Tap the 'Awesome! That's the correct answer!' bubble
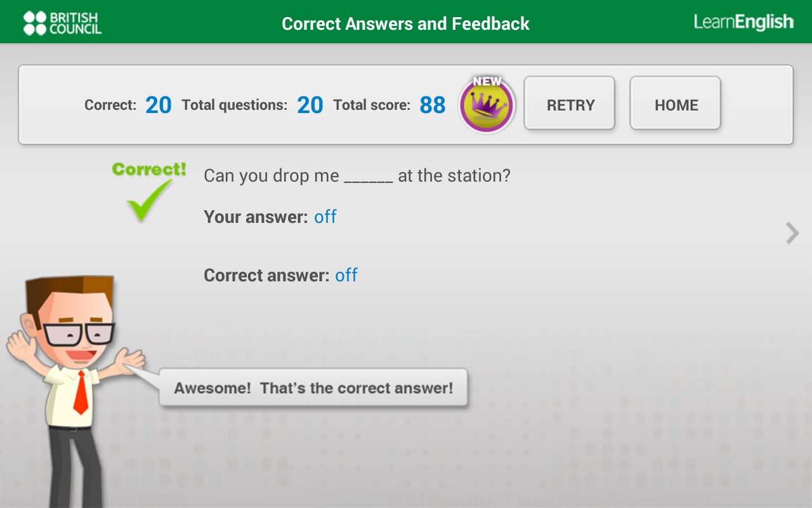 point(313,388)
